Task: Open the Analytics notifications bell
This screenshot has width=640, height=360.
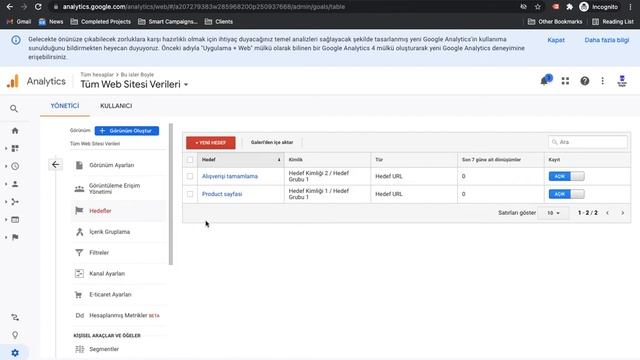Action: (545, 80)
